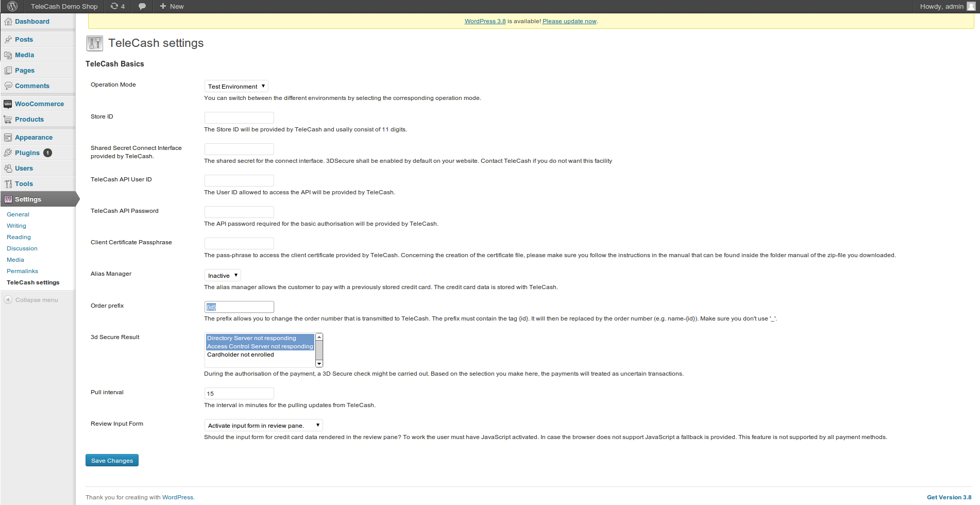Click the Appearance sidebar icon
This screenshot has width=980, height=505.
(x=8, y=138)
